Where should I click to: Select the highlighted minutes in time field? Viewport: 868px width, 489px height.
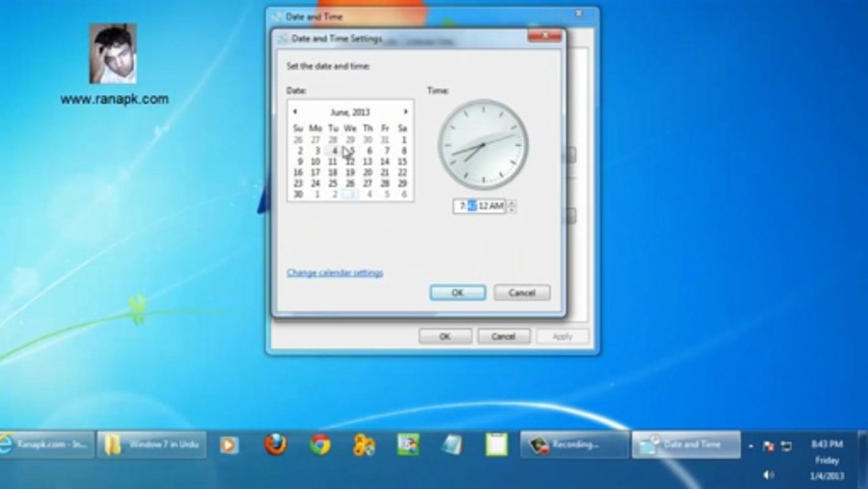tap(472, 206)
